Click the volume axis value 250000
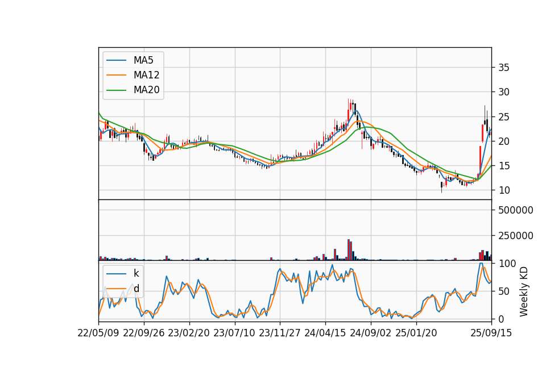Screen dimensions: 546x392 (516, 236)
